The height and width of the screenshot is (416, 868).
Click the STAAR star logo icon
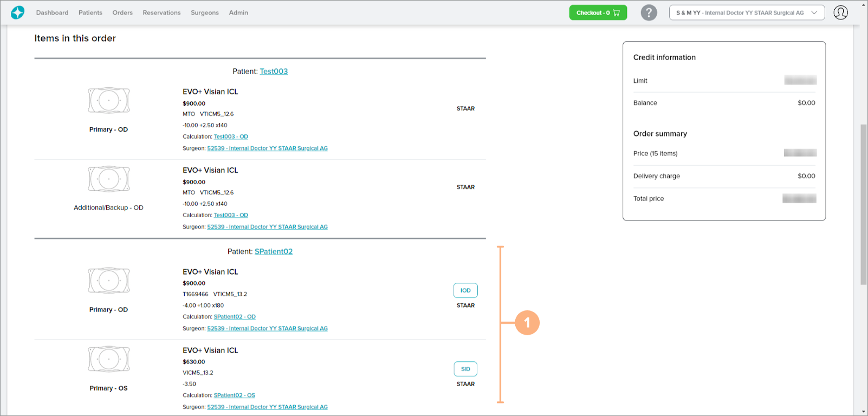tap(18, 12)
